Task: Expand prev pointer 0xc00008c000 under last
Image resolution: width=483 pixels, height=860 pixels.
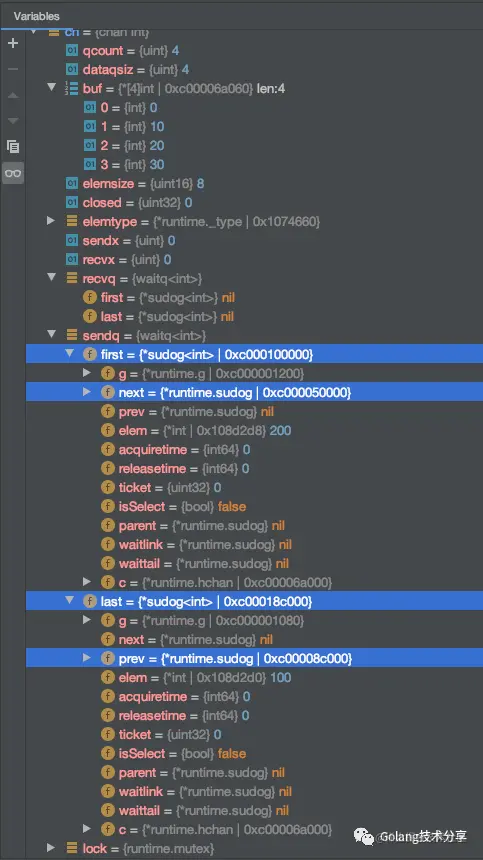Action: click(x=87, y=658)
